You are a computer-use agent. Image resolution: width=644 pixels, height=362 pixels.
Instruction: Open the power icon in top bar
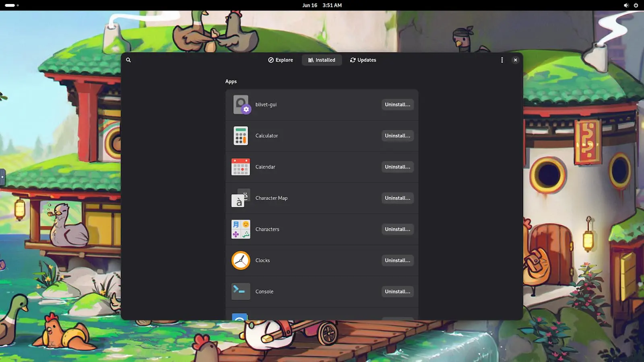(636, 5)
